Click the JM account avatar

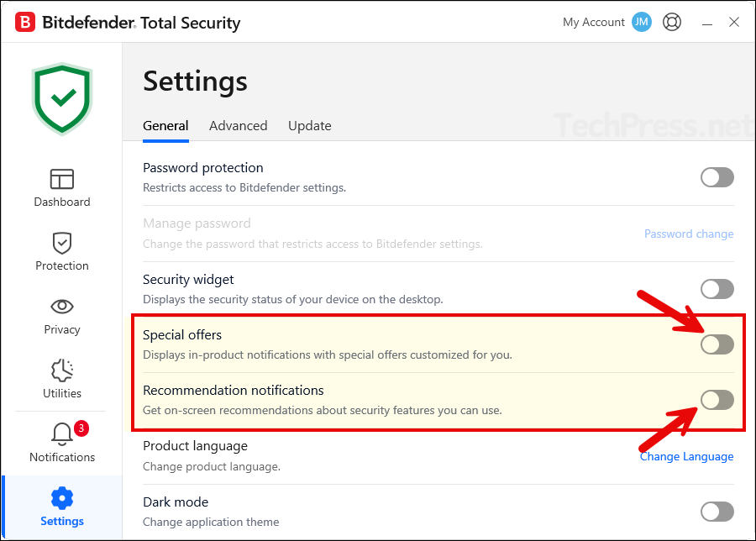point(642,23)
